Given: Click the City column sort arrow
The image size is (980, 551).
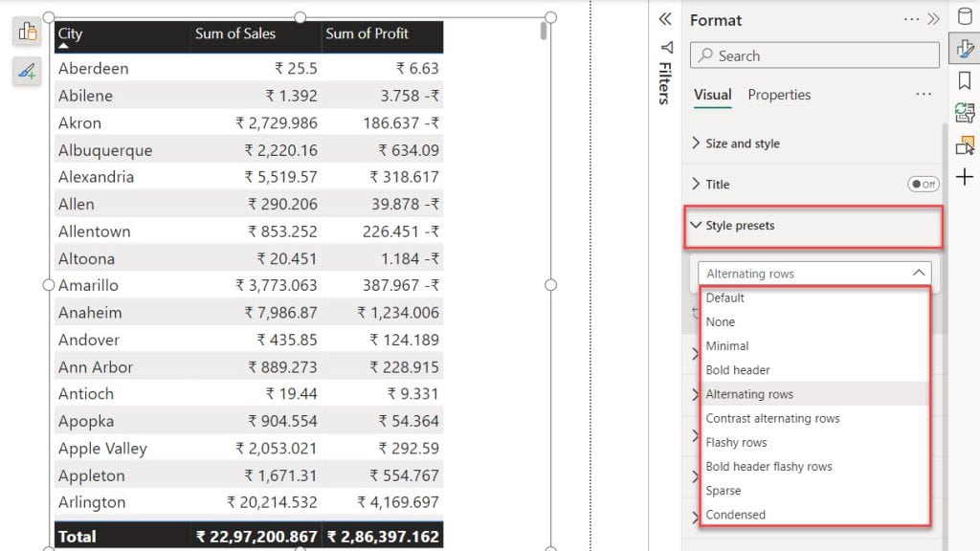Looking at the screenshot, I should tap(63, 46).
